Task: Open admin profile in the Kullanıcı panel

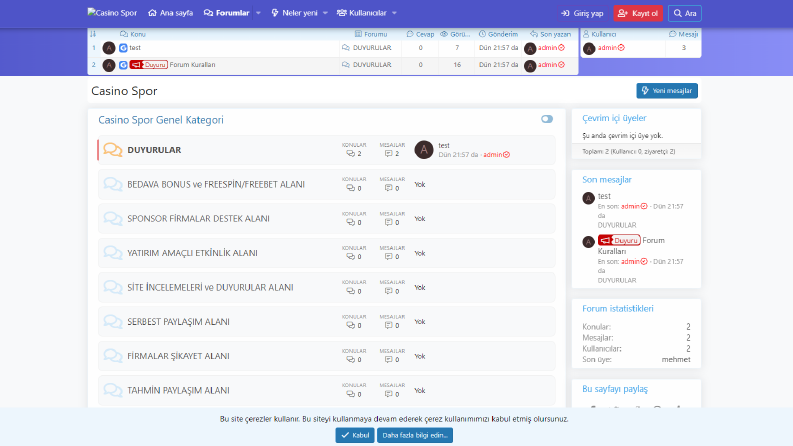Action: [608, 48]
